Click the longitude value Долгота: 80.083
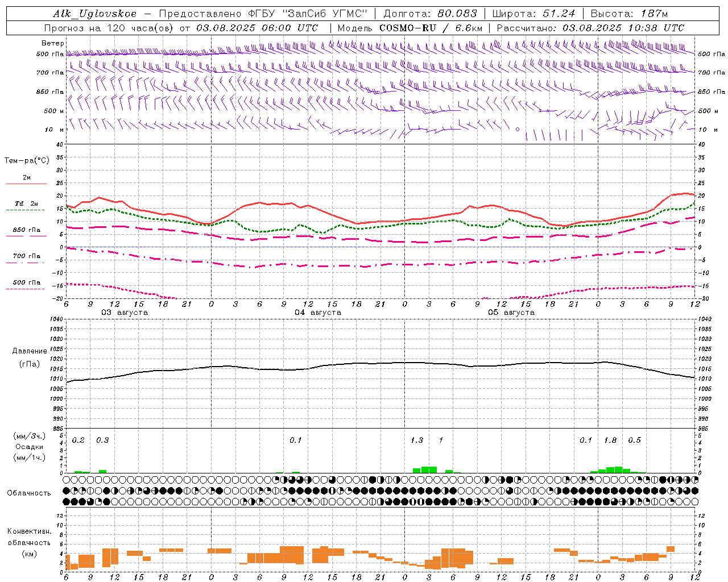Screen dimensions: 728x582 click(431, 14)
